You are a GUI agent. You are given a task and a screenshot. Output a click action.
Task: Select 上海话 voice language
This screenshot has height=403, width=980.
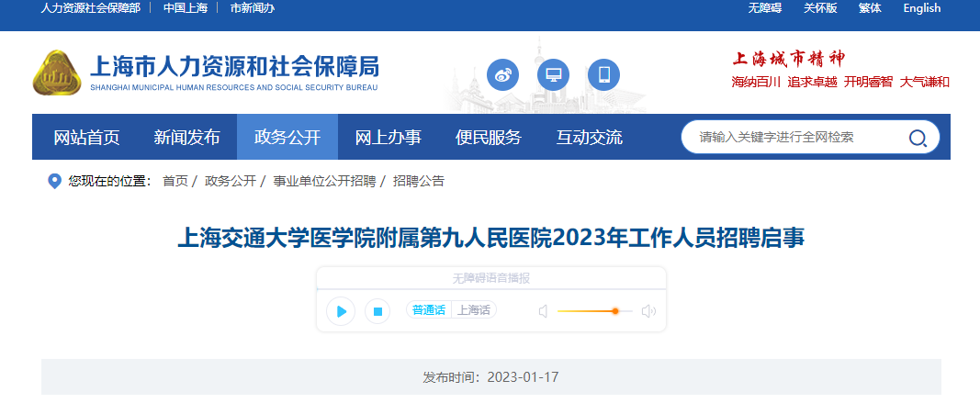coord(474,310)
